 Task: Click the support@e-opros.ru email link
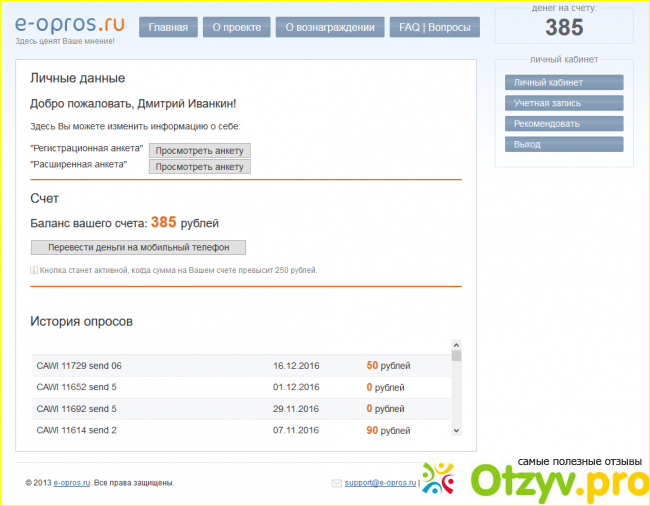coord(381,483)
